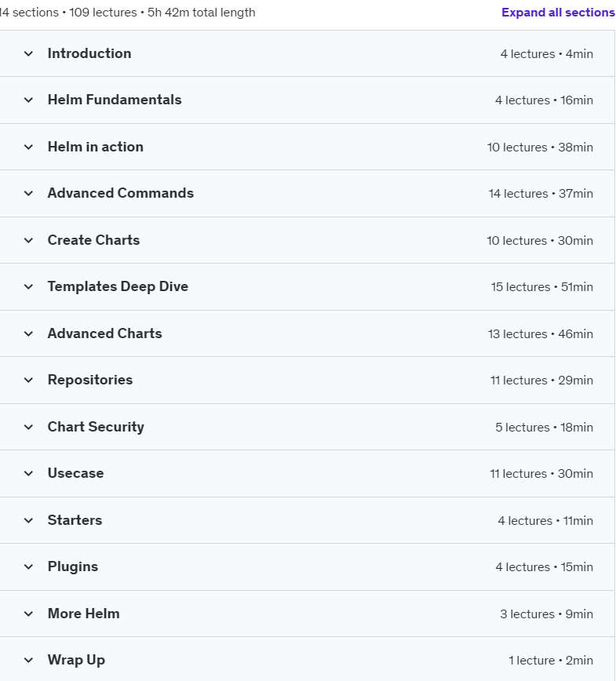
Task: Select the Usecase section heading
Action: pyautogui.click(x=75, y=473)
